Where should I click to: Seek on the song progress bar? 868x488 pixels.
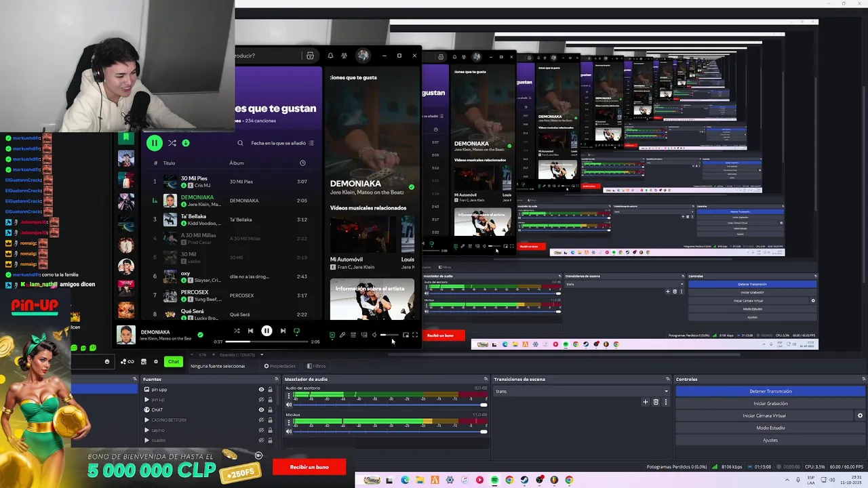[x=267, y=342]
